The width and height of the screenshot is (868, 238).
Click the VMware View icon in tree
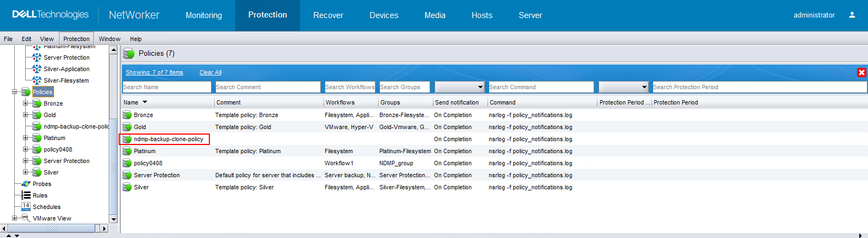26,218
